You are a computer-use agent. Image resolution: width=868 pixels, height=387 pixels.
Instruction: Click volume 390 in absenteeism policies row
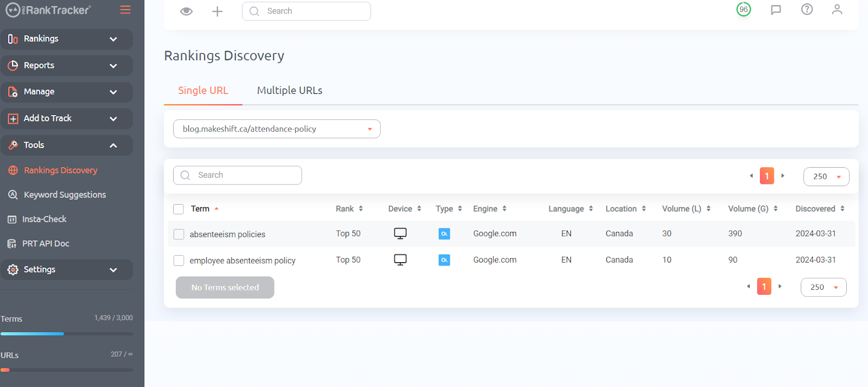(x=735, y=233)
